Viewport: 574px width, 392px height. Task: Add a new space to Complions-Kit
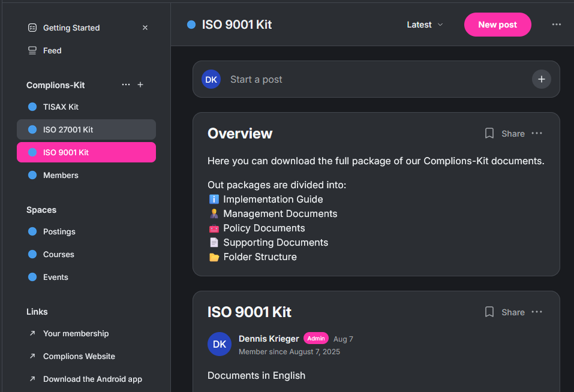tap(140, 85)
